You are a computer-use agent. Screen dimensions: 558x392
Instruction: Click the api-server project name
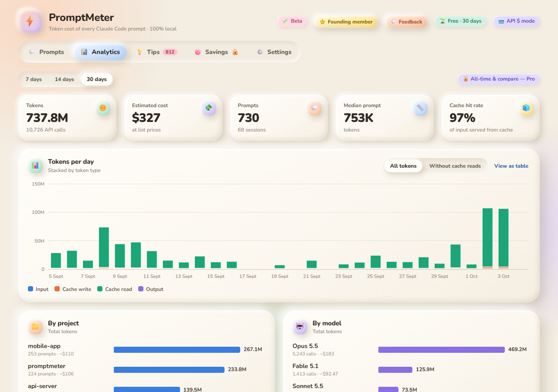tap(42, 386)
